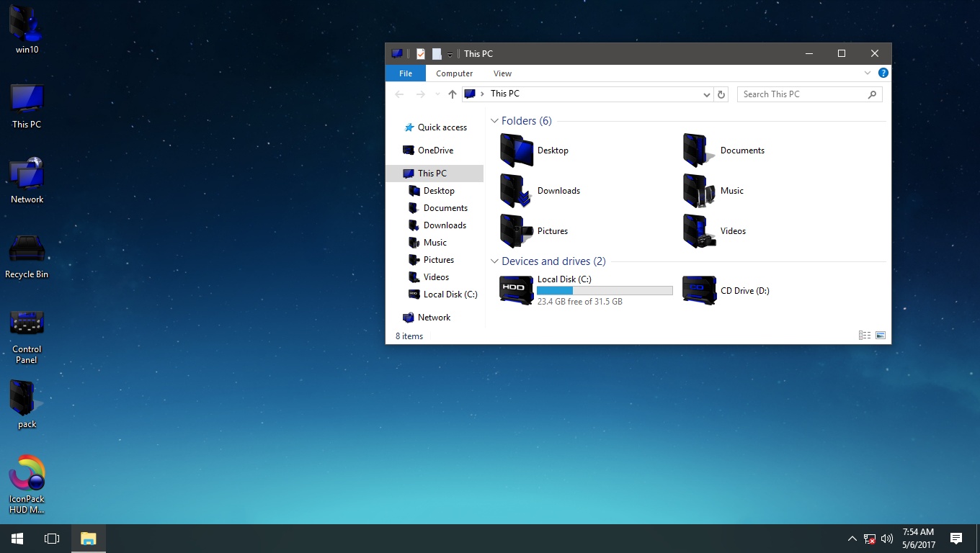The width and height of the screenshot is (980, 553).
Task: Select the CD Drive (D:) icon
Action: 700,290
